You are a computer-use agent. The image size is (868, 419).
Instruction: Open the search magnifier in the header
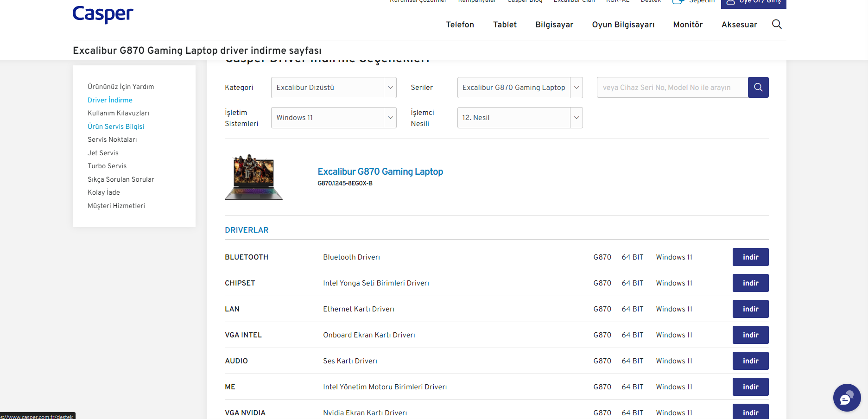pos(777,24)
